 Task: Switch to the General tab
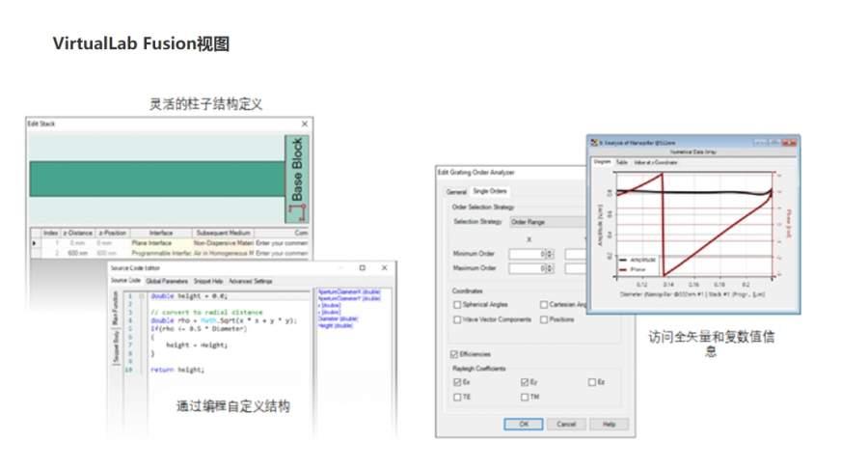456,192
